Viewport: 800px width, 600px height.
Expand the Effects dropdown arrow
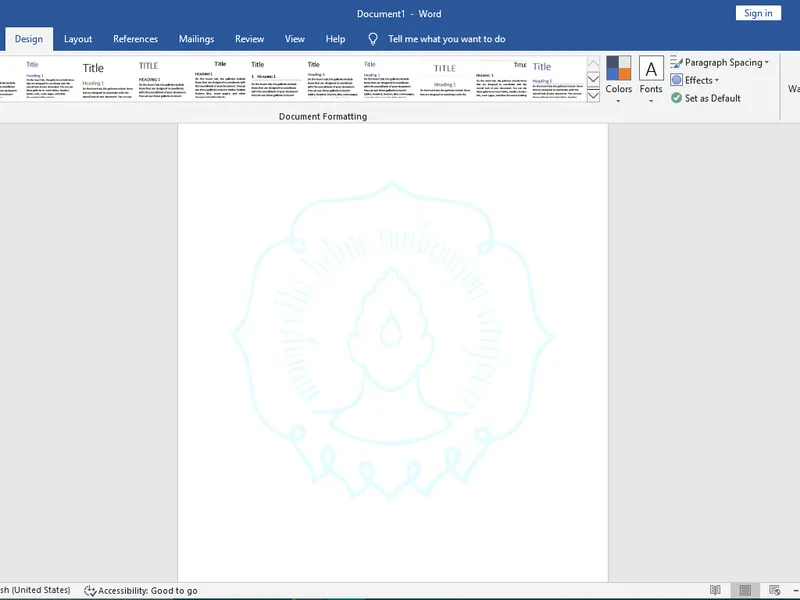click(x=717, y=81)
